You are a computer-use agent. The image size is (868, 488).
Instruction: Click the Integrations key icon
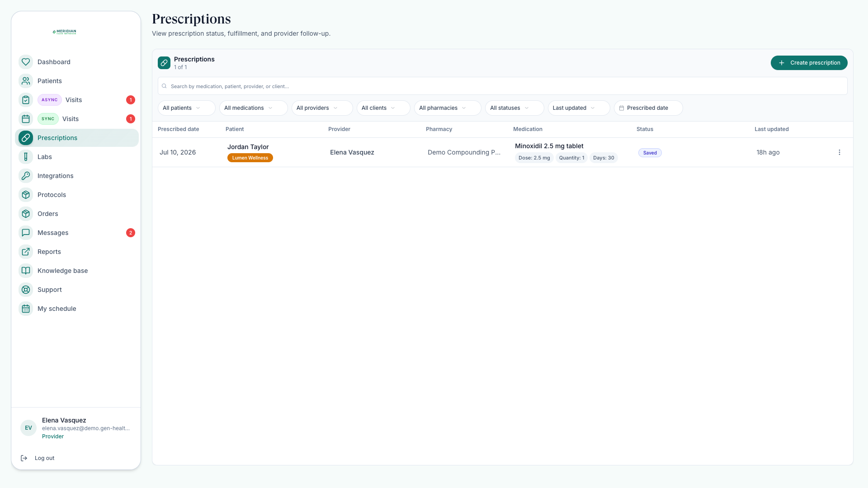tap(26, 176)
